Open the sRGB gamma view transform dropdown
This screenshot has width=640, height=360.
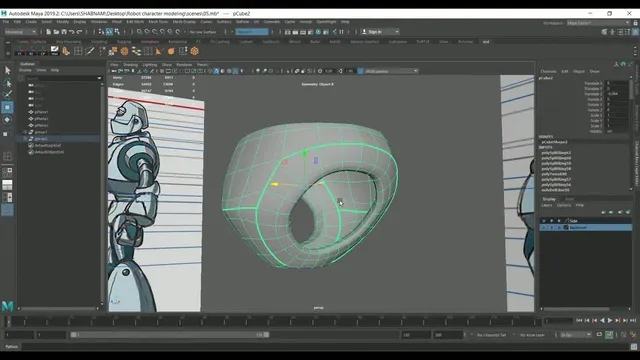click(x=391, y=71)
